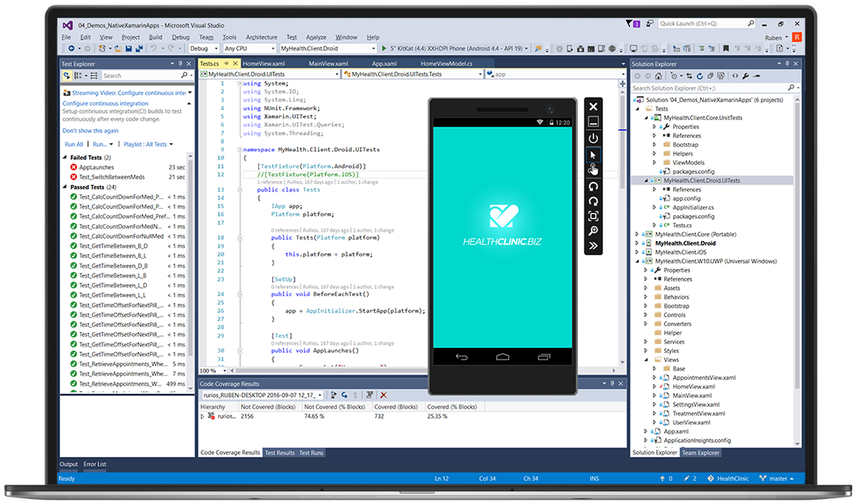Collapse the Failed Tests group
This screenshot has width=859, height=504.
pyautogui.click(x=65, y=157)
